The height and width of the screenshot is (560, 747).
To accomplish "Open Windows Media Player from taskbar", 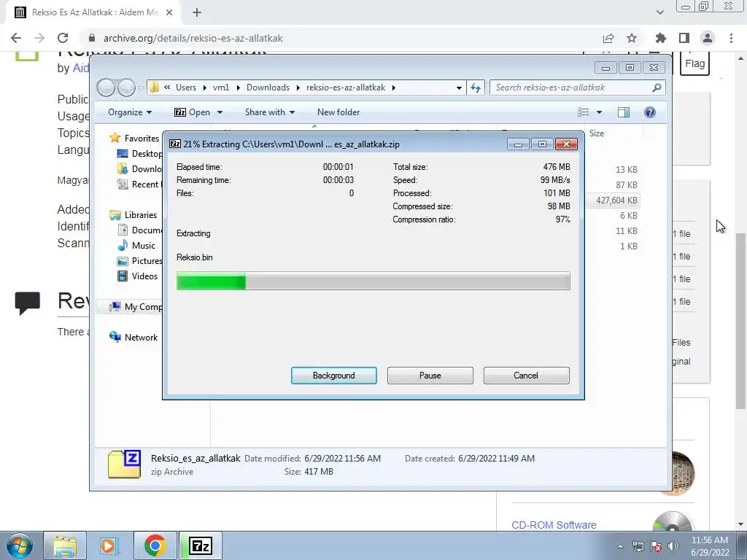I will click(108, 545).
